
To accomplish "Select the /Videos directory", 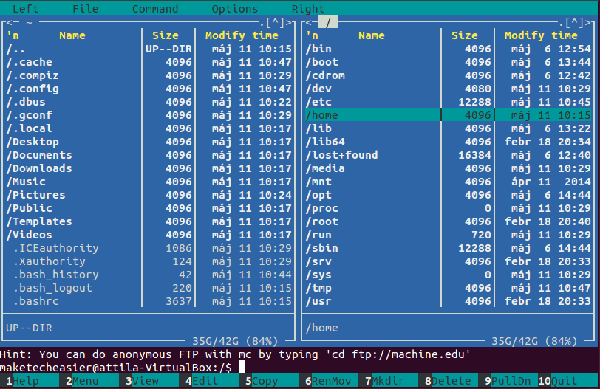I will pos(149,235).
